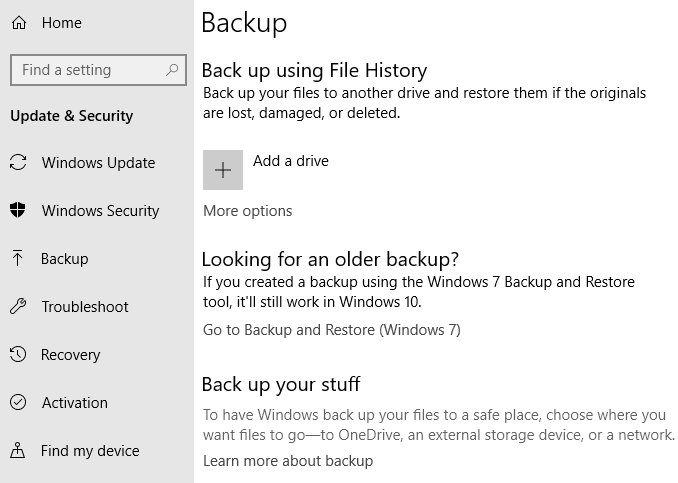Focus the Find a setting search box
The image size is (678, 483).
pos(99,70)
